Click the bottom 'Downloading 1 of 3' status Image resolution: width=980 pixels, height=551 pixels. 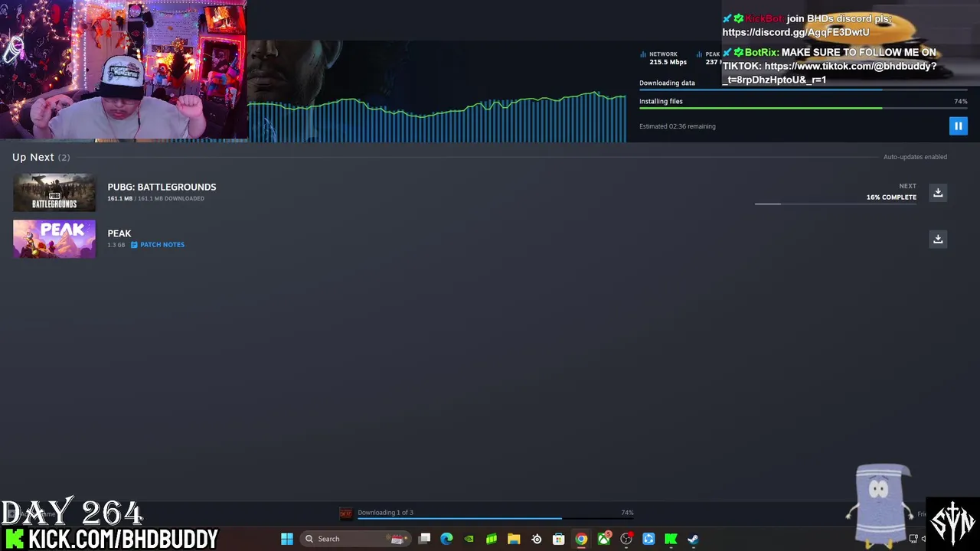coord(385,513)
